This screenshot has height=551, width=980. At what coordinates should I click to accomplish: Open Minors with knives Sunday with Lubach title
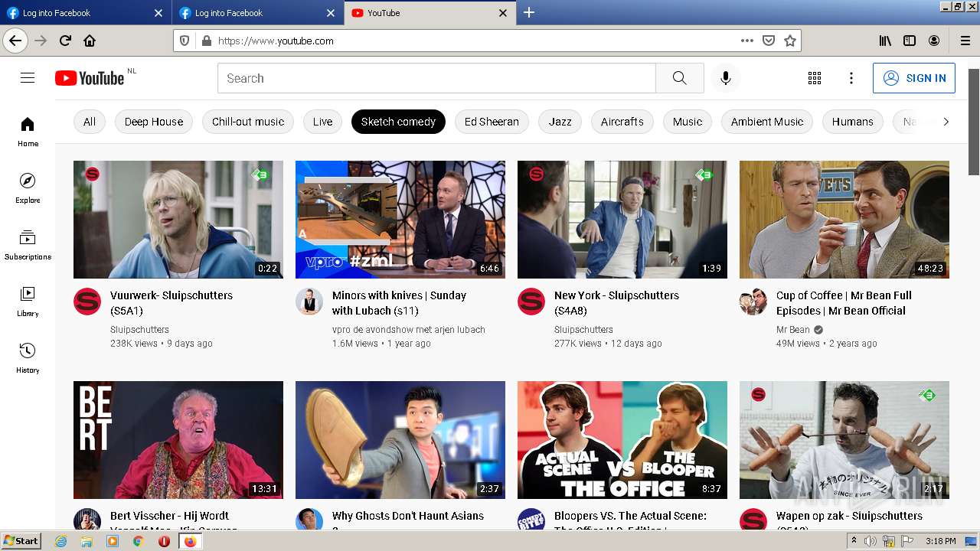(399, 303)
